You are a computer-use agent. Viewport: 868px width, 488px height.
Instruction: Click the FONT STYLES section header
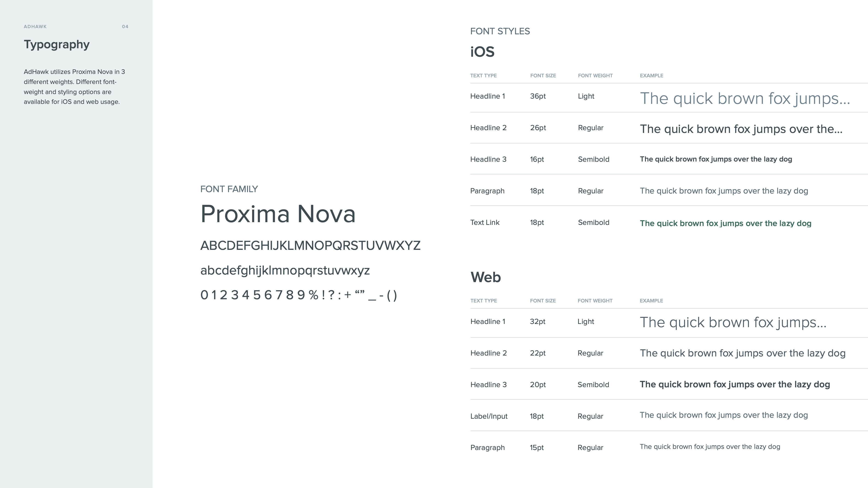tap(500, 31)
